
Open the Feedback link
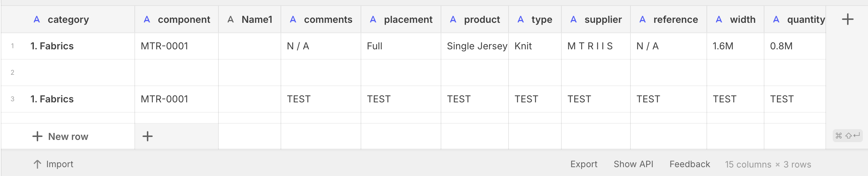(x=690, y=164)
